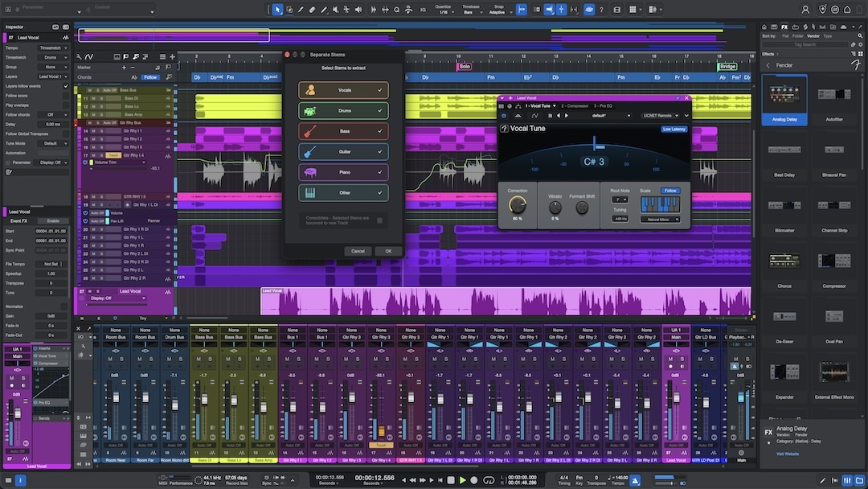Image resolution: width=868 pixels, height=489 pixels.
Task: Select the Autofilter effect thumbnail
Action: [x=834, y=101]
